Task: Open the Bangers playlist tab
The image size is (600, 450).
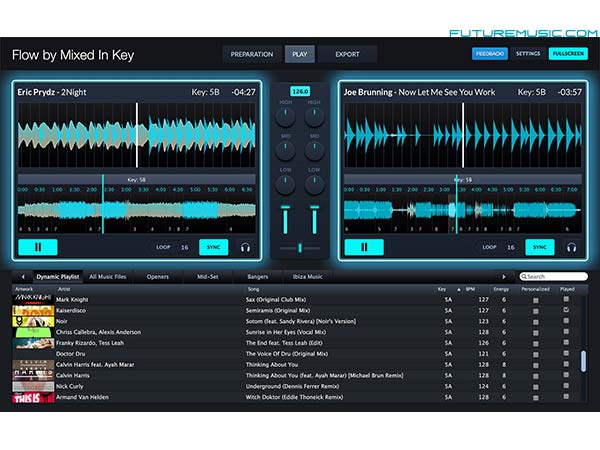Action: [258, 277]
